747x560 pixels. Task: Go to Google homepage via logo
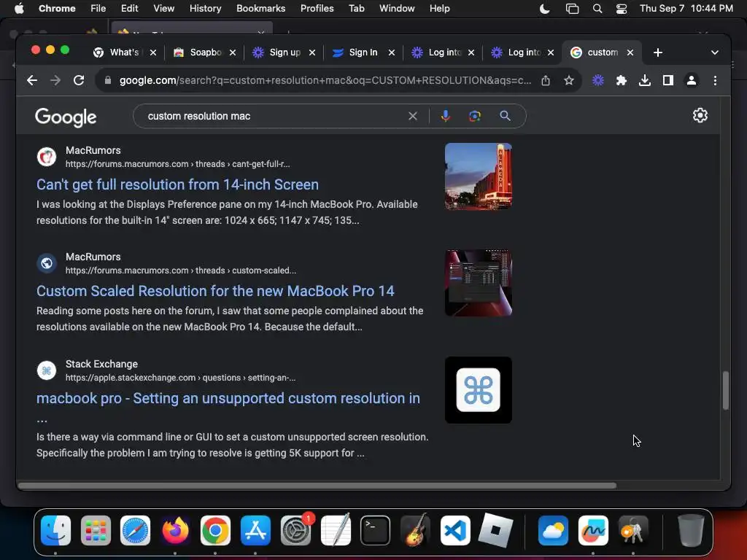66,117
